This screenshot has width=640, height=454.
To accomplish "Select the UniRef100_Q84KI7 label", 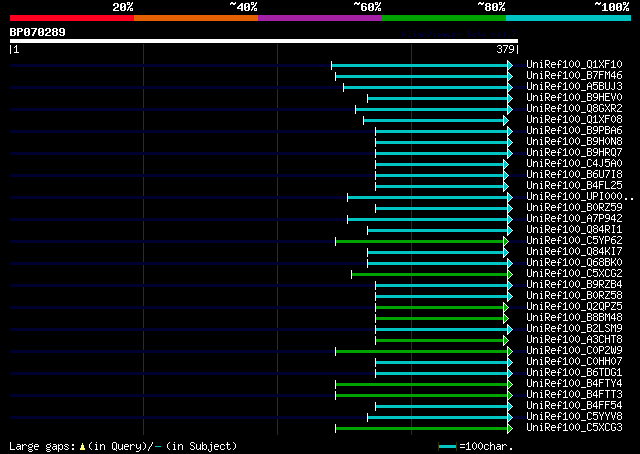I will click(574, 252).
